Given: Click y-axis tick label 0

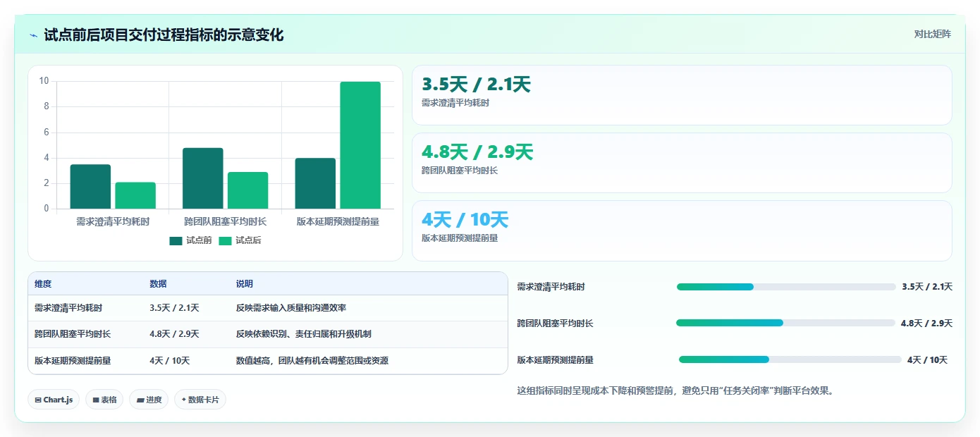Looking at the screenshot, I should click(47, 209).
